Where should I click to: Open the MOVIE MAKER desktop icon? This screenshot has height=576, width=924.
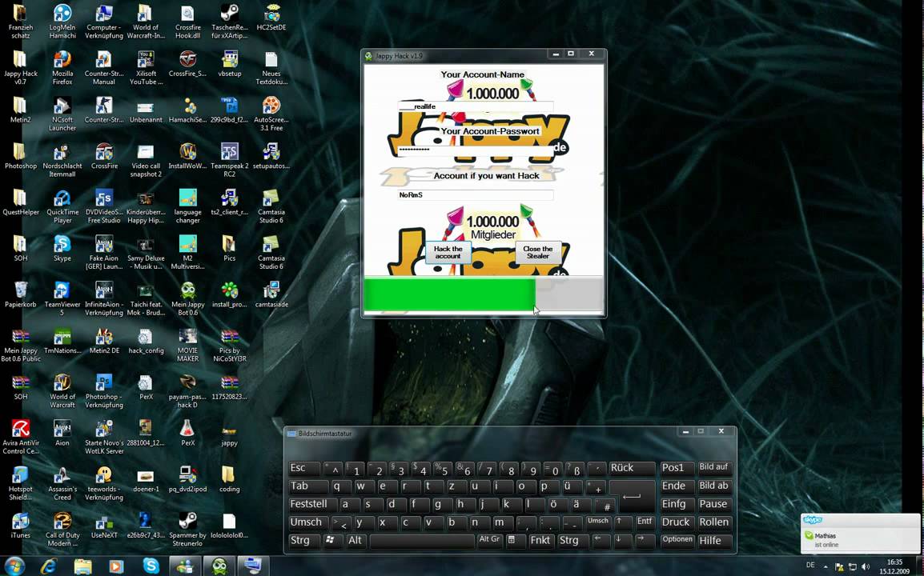(x=187, y=345)
